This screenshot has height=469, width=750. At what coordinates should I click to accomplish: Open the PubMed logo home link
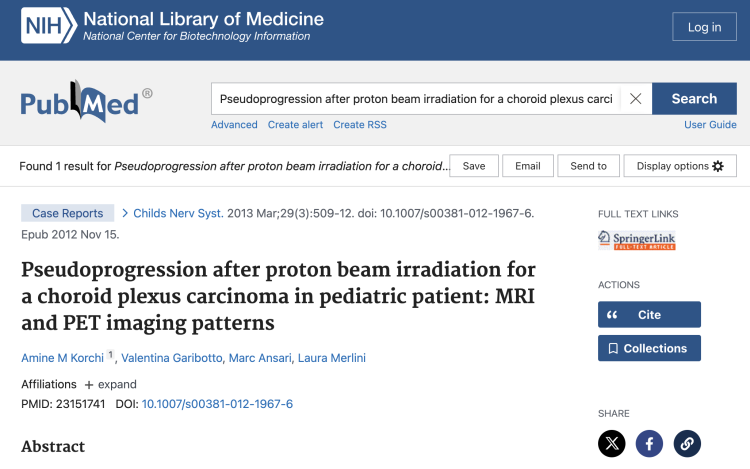86,101
